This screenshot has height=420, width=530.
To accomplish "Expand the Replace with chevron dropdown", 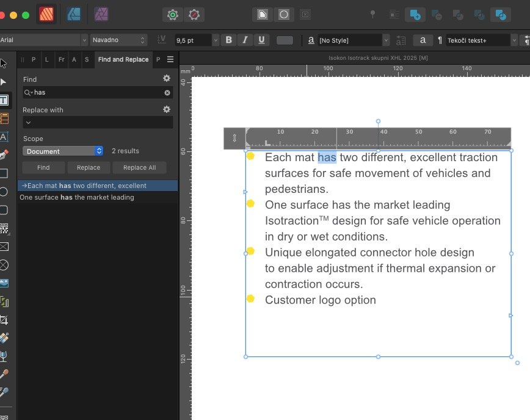I will (28, 123).
